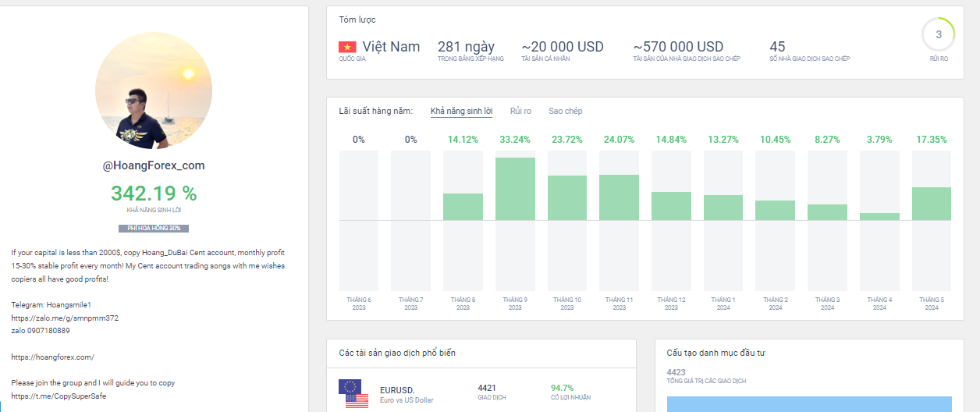This screenshot has width=980, height=412.
Task: Click the Vietnam flag icon
Action: pos(348,47)
